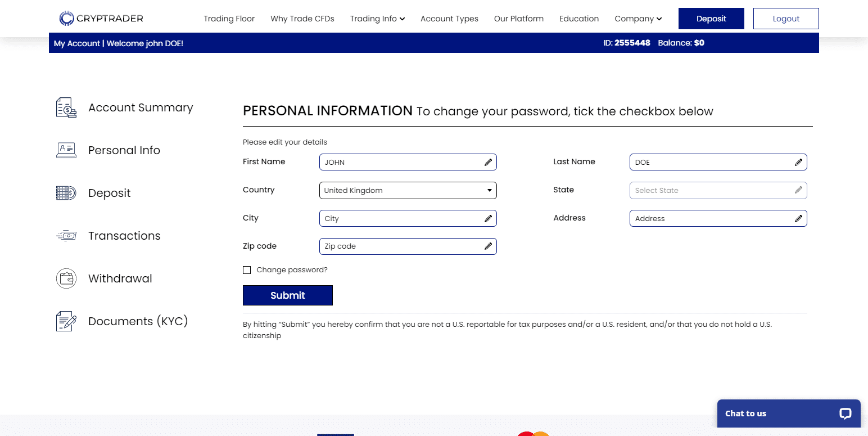Image resolution: width=868 pixels, height=436 pixels.
Task: Click the chat bubble icon in Chat to us
Action: 846,413
